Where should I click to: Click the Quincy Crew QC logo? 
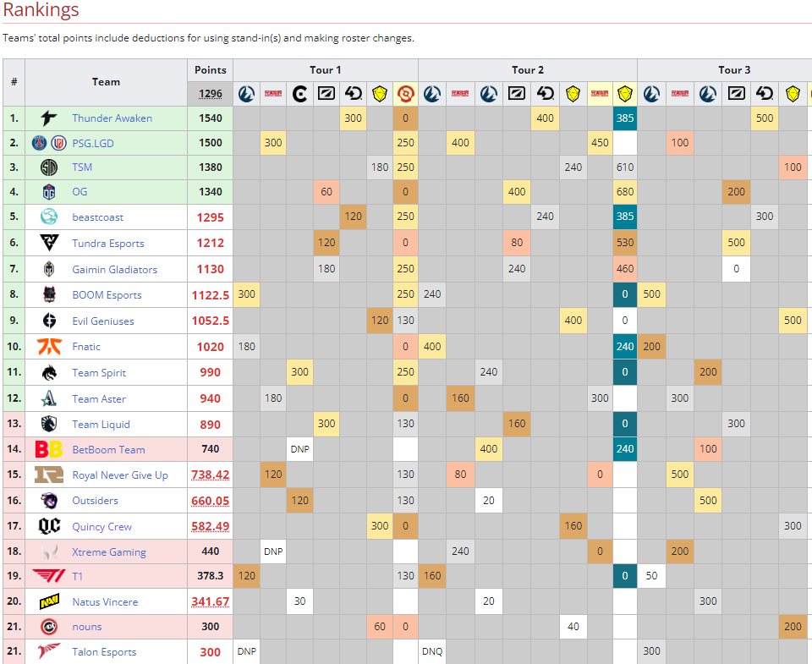[49, 526]
